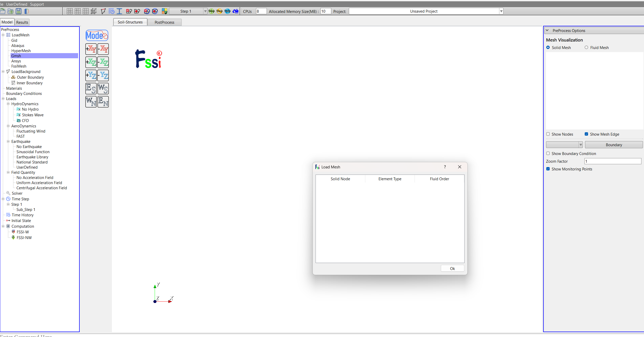
Task: Click the Solid Node column header
Action: (340, 179)
